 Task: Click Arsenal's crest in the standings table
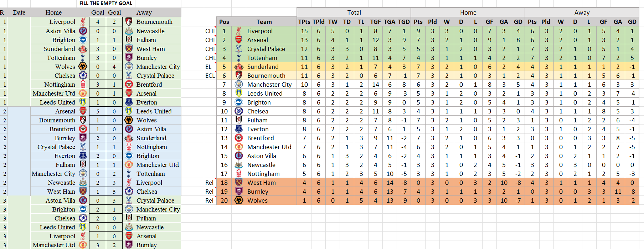coord(239,40)
